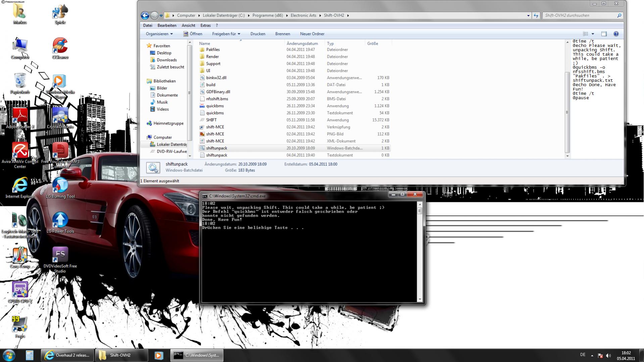Select Downloads in the Favoriten list
644x362 pixels.
click(x=166, y=60)
